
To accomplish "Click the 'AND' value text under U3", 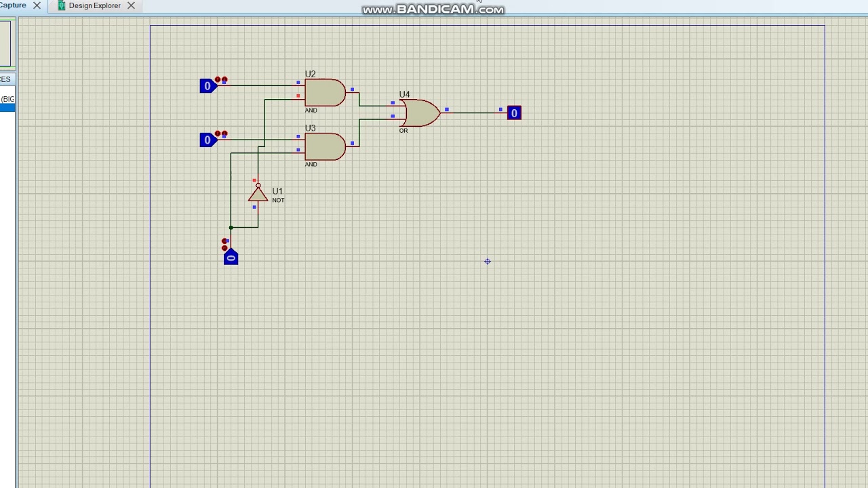I will click(x=311, y=164).
